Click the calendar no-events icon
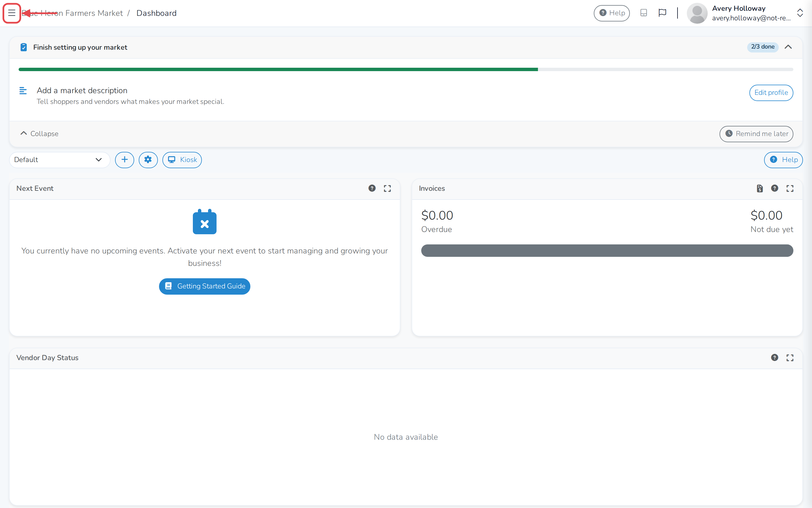 click(204, 222)
